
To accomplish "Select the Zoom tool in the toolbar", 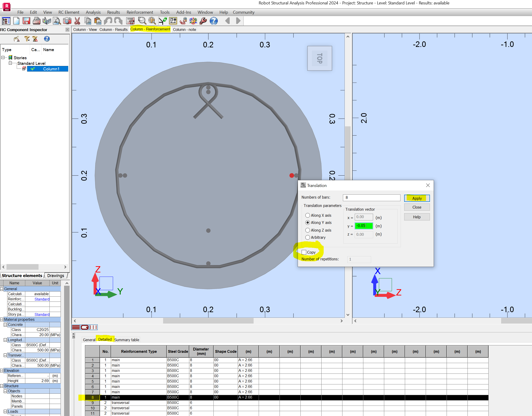I will [142, 21].
